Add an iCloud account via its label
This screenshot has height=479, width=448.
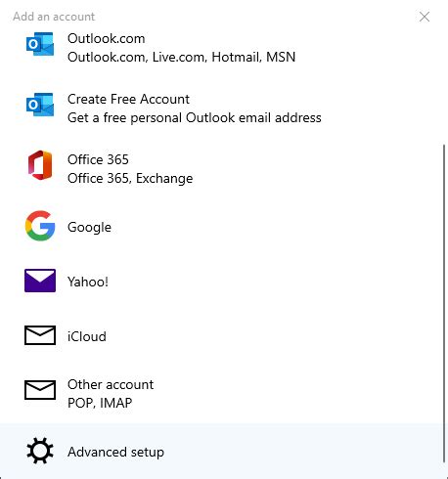click(87, 336)
